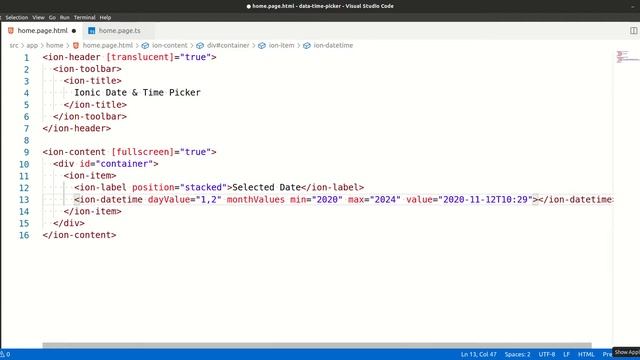This screenshot has height=360, width=640.
Task: Click the </div> tag on line 15
Action: (x=69, y=223)
